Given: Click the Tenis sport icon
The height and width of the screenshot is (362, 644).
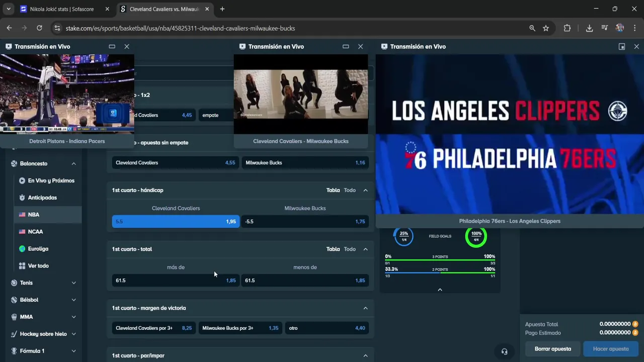Looking at the screenshot, I should (14, 283).
